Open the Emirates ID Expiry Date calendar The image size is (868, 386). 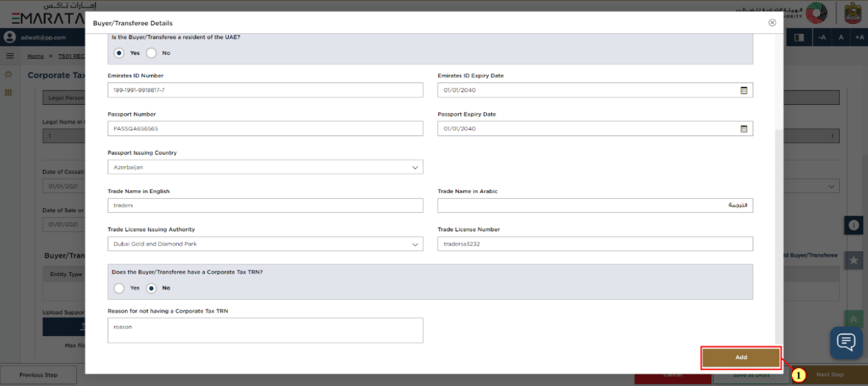tap(744, 91)
